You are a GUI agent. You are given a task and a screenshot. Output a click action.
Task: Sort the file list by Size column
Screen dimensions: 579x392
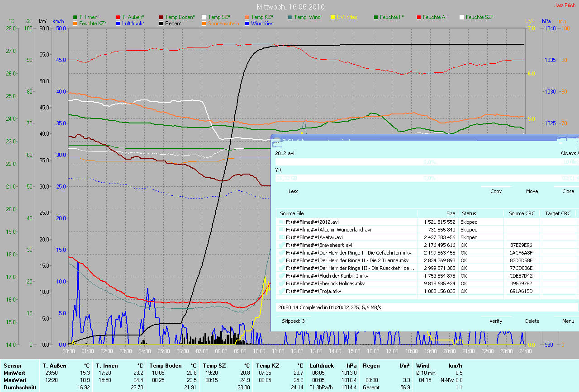tap(451, 213)
